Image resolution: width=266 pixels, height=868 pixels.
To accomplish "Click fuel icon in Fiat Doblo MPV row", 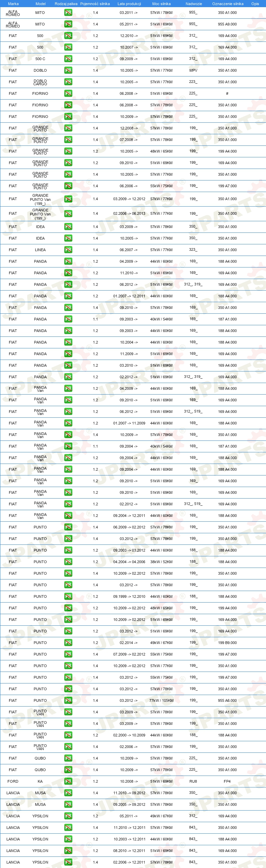I will (68, 70).
